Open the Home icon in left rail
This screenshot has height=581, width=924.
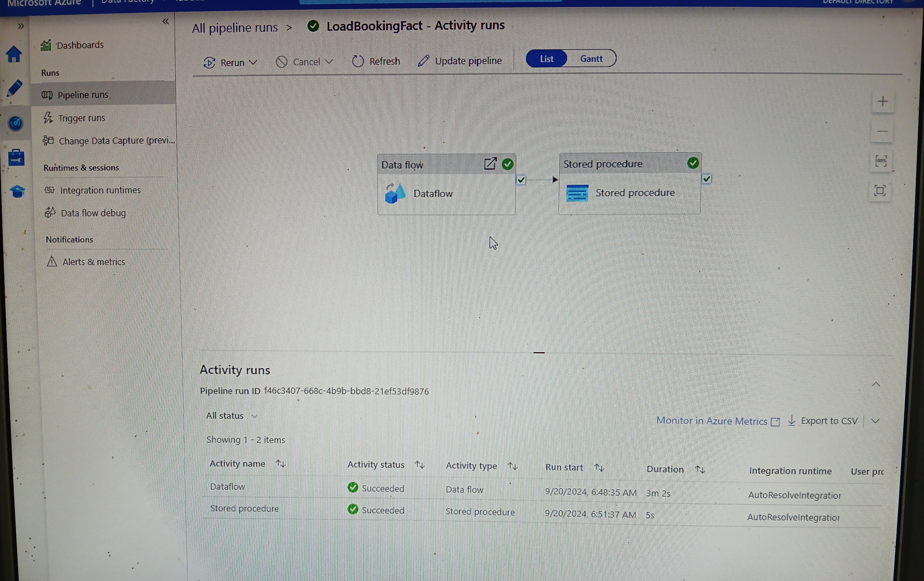tap(14, 54)
